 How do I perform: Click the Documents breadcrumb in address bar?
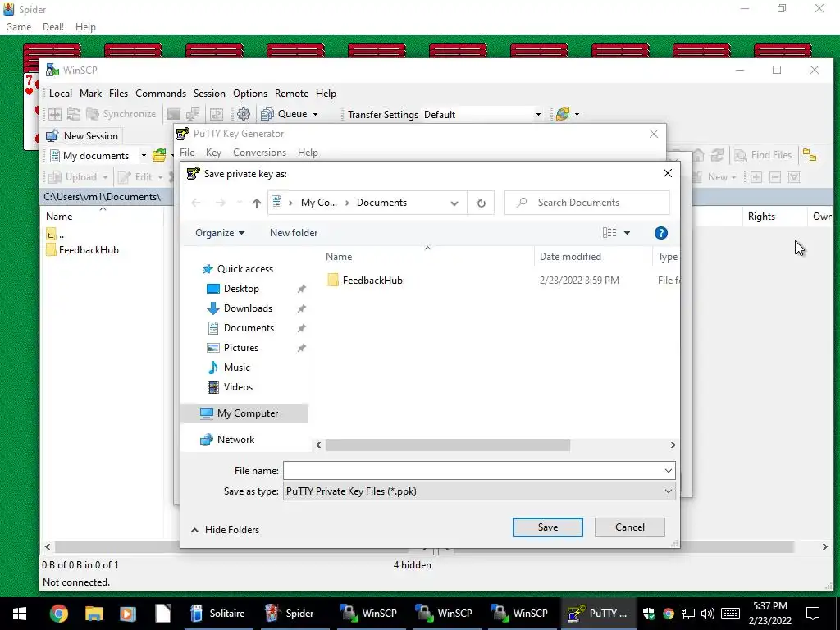(x=381, y=203)
